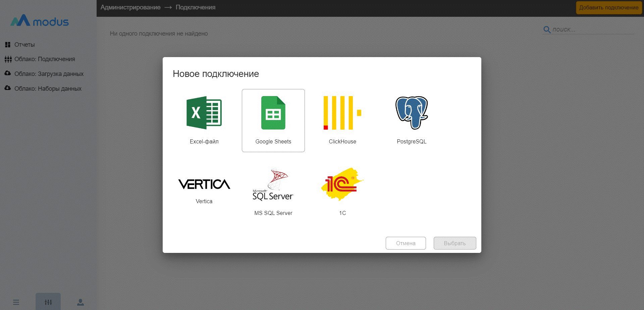The height and width of the screenshot is (310, 644).
Task: Click Добавить подключение button
Action: pyautogui.click(x=608, y=7)
